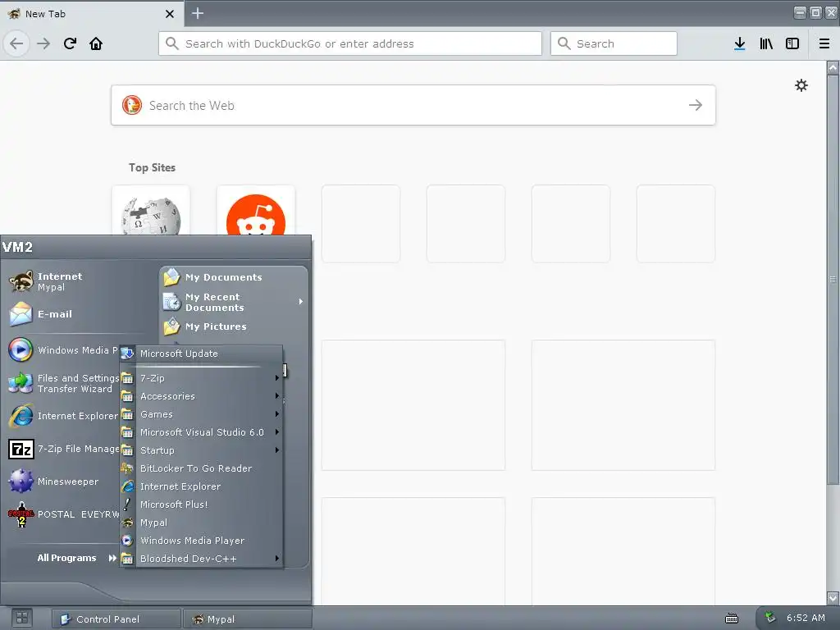Screen dimensions: 840x630
Task: Reload the current page
Action: [x=70, y=43]
